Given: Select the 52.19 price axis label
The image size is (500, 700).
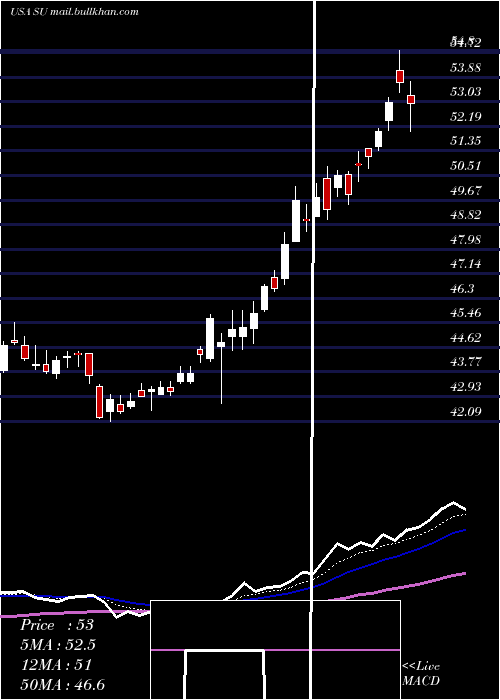Looking at the screenshot, I should [x=466, y=117].
